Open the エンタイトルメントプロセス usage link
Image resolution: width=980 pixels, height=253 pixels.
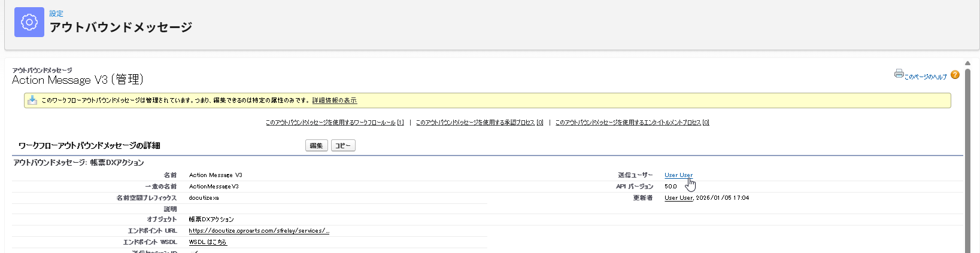coord(632,123)
